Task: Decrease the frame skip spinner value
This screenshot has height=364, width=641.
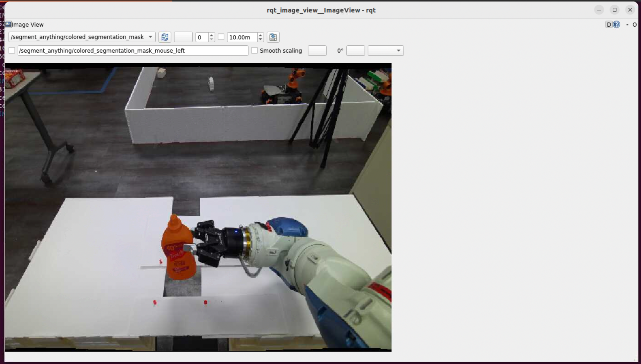Action: pos(211,39)
